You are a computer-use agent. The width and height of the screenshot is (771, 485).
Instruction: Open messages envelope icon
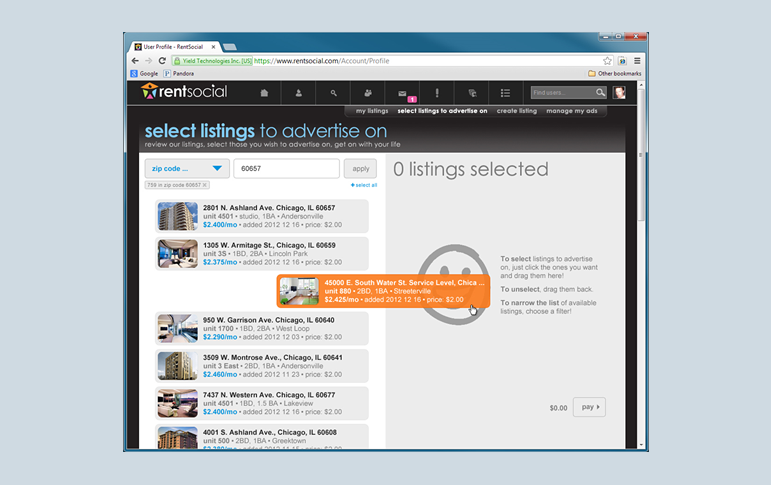(403, 93)
